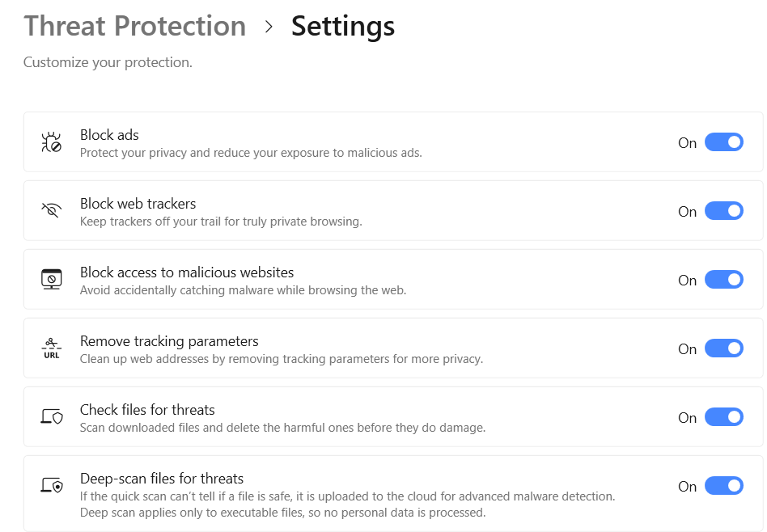Click the Block ads setting label
This screenshot has width=767, height=532.
pos(110,135)
